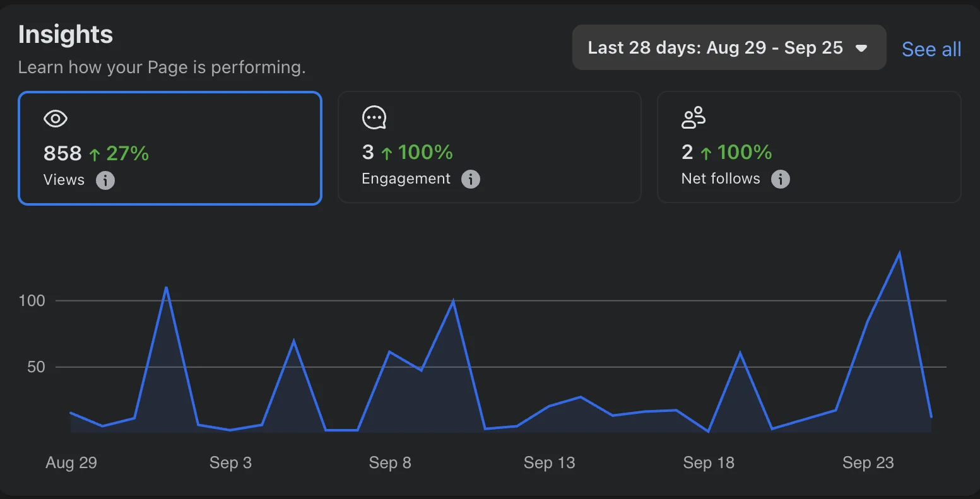Click the Sep 3 axis label

tap(230, 462)
